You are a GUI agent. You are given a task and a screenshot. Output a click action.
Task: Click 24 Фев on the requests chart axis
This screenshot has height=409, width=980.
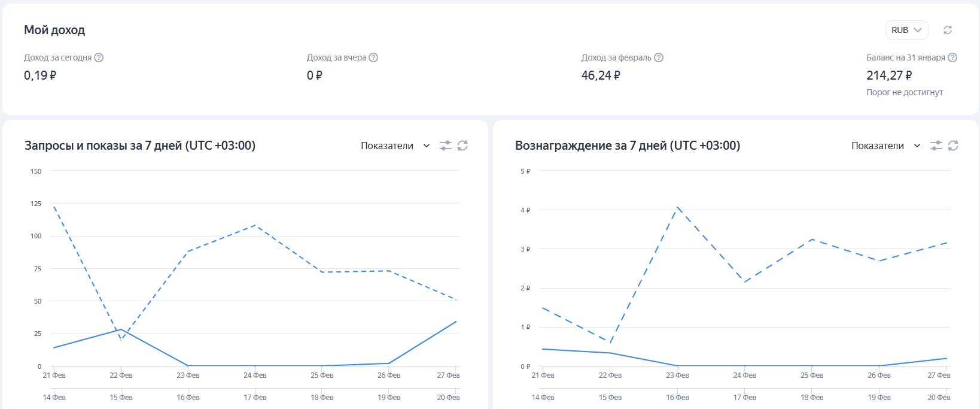255,375
